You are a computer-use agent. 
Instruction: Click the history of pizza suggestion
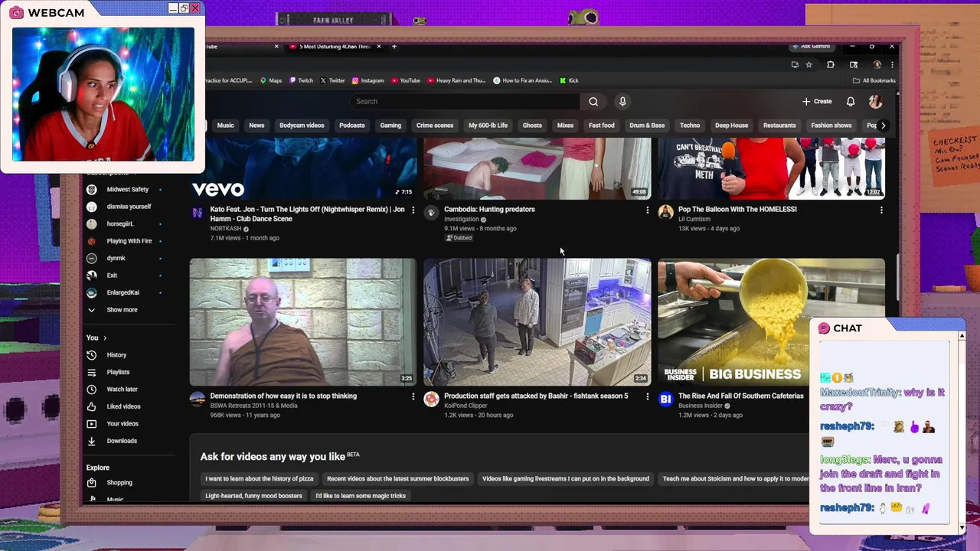coord(259,479)
